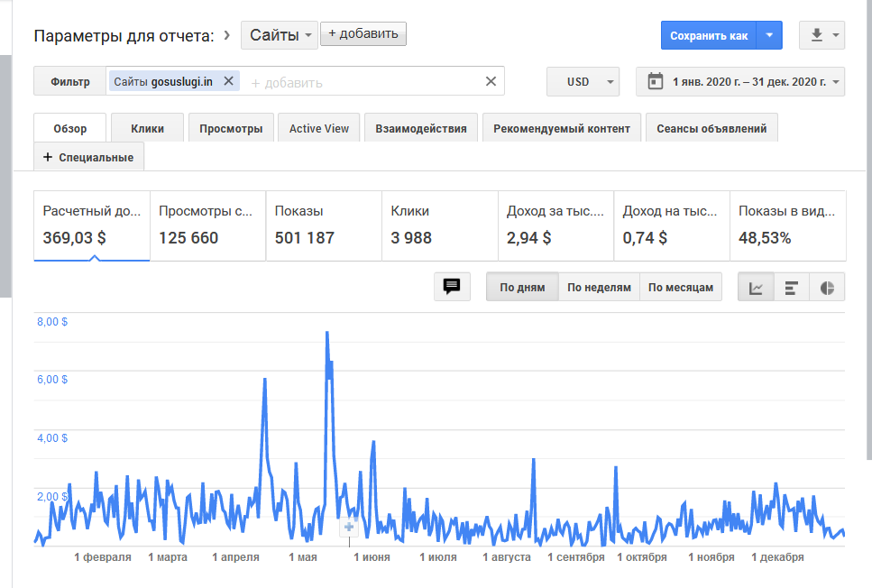
Task: Click the Фильтр button
Action: 70,81
